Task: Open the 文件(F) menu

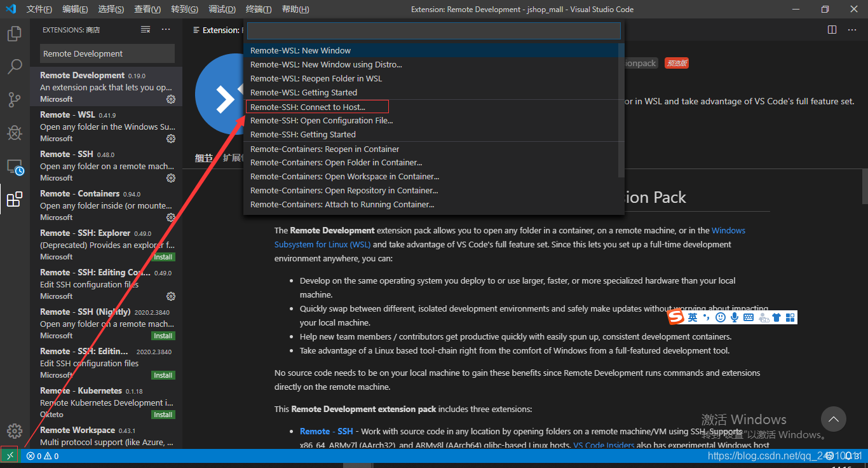Action: point(39,10)
